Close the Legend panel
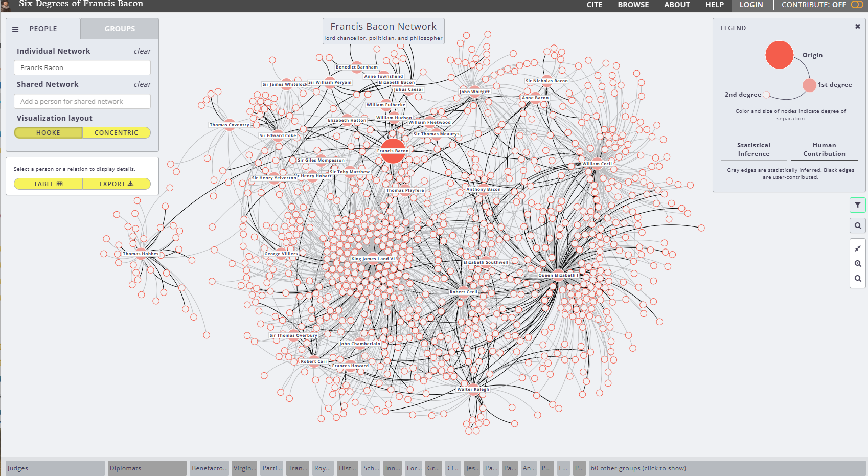 click(x=858, y=27)
